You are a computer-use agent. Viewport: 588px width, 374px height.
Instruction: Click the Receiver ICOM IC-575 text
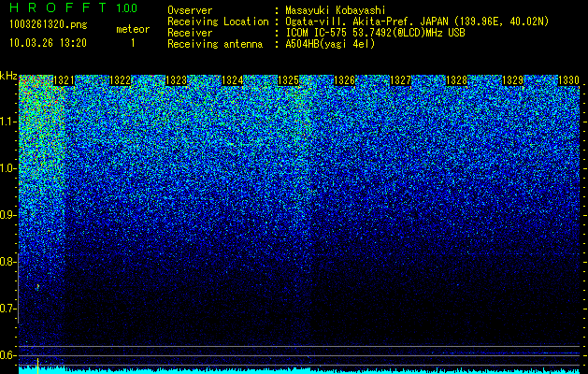(375, 33)
